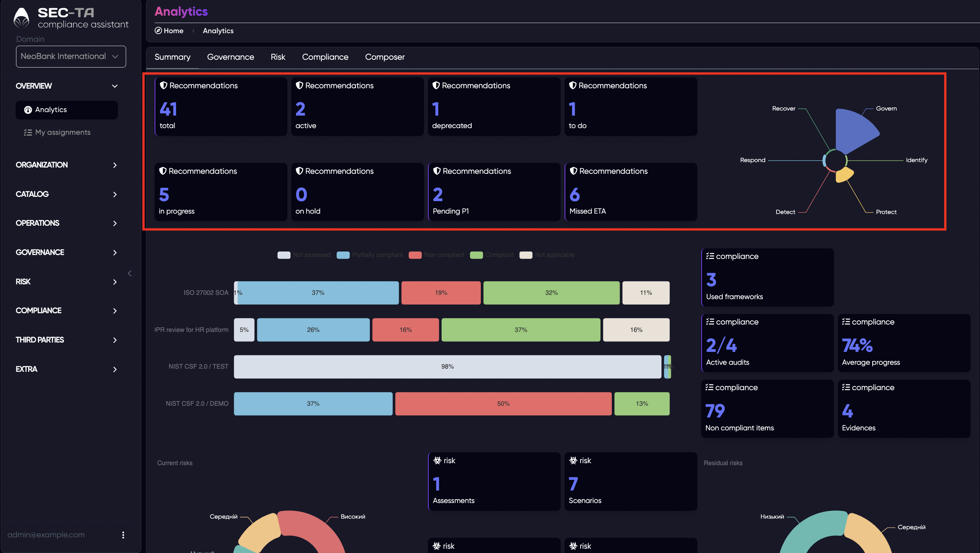Expand the CATALOG section

coord(67,194)
